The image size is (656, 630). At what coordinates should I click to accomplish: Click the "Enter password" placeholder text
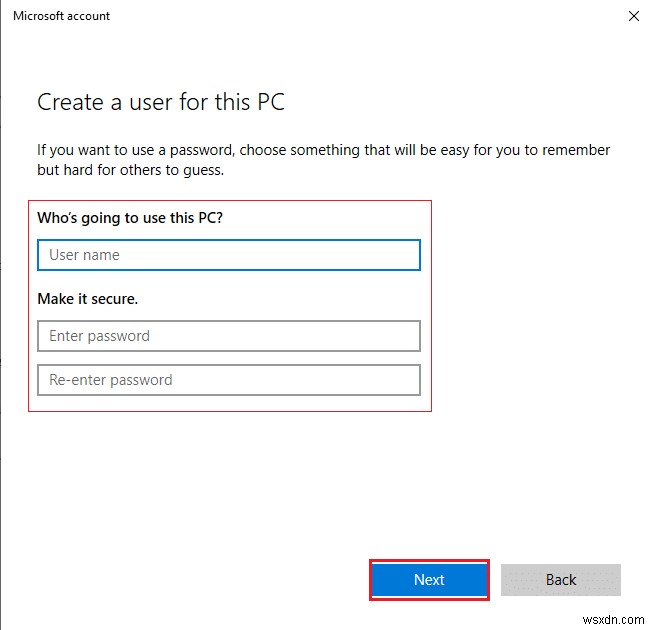click(99, 336)
